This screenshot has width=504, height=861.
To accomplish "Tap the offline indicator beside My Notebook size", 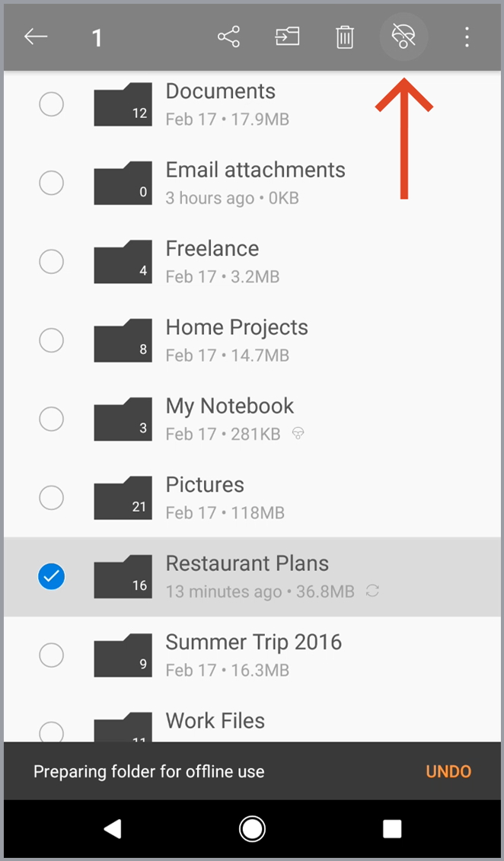I will (298, 434).
